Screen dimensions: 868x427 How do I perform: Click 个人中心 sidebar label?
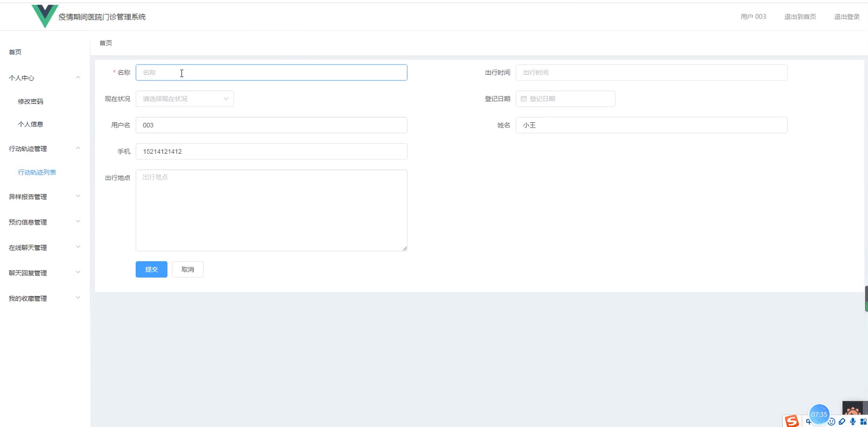click(x=21, y=78)
